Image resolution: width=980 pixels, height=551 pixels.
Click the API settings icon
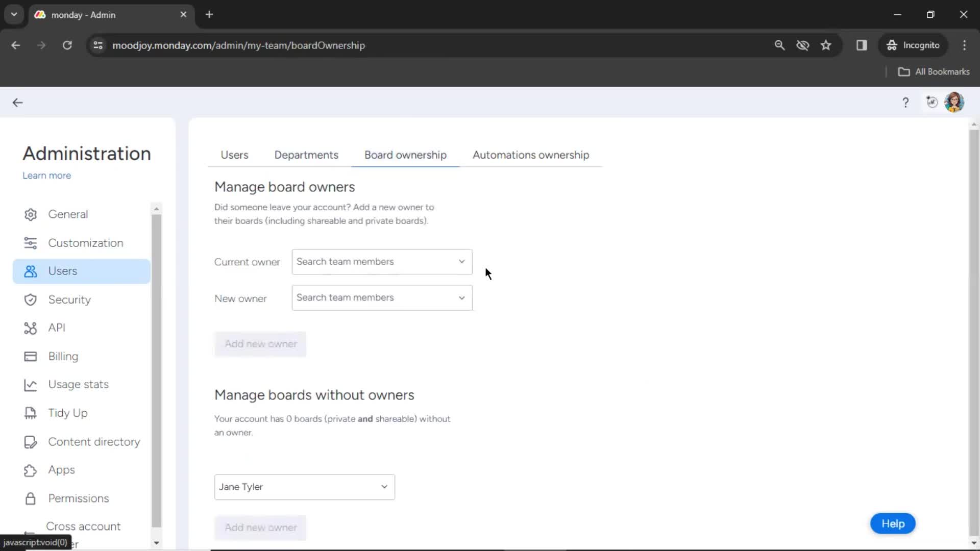point(30,328)
